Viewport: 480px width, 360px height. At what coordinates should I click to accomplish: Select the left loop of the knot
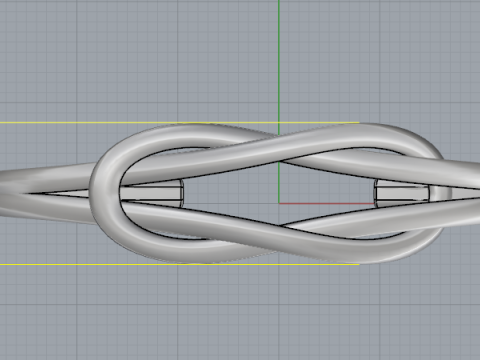[x=104, y=193]
